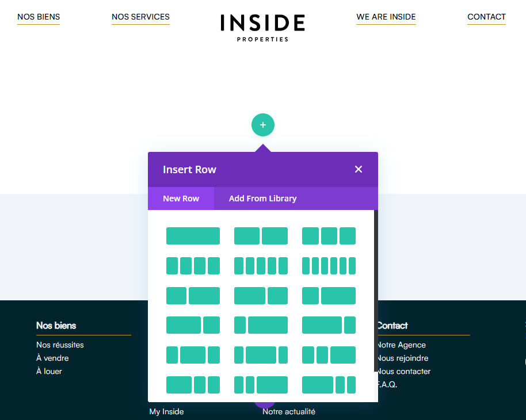The image size is (526, 420).
Task: Switch to the Add From Library tab
Action: pyautogui.click(x=262, y=198)
